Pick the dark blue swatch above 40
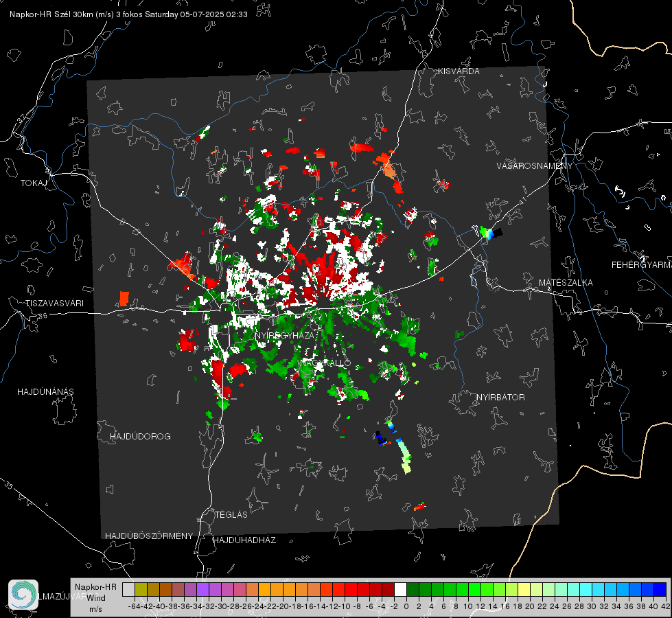This screenshot has width=672, height=618. click(x=660, y=589)
